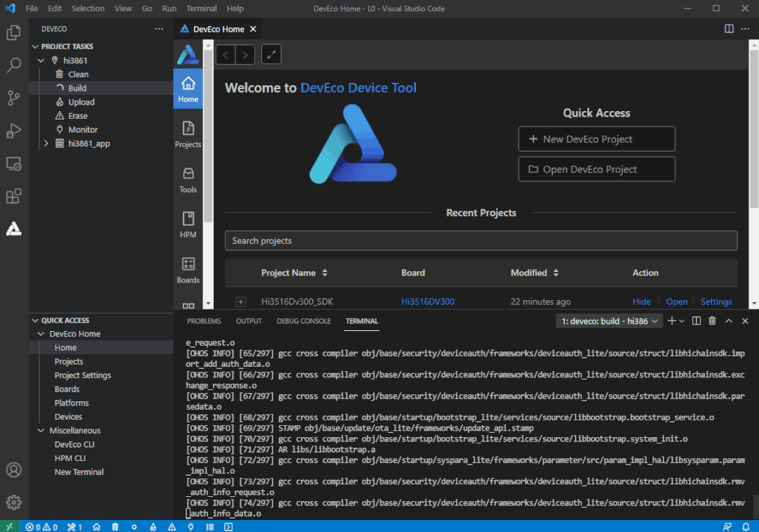Open the DevEco activity bar icon

(x=14, y=228)
